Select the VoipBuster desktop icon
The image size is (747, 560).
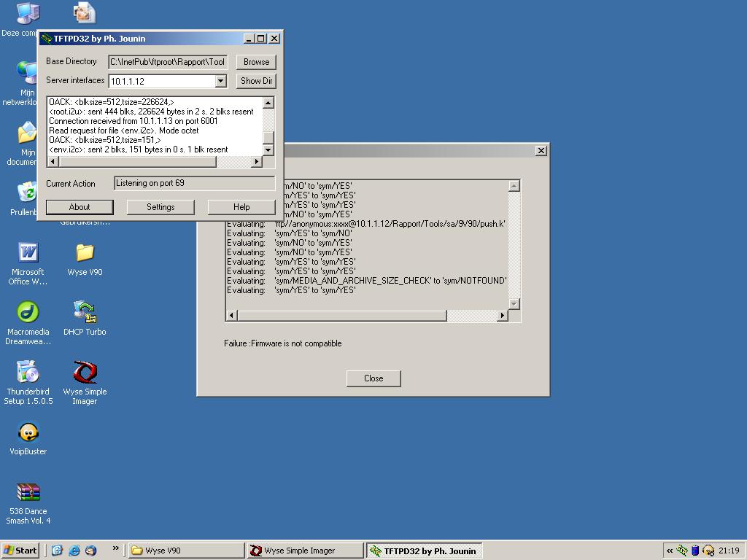coord(28,438)
